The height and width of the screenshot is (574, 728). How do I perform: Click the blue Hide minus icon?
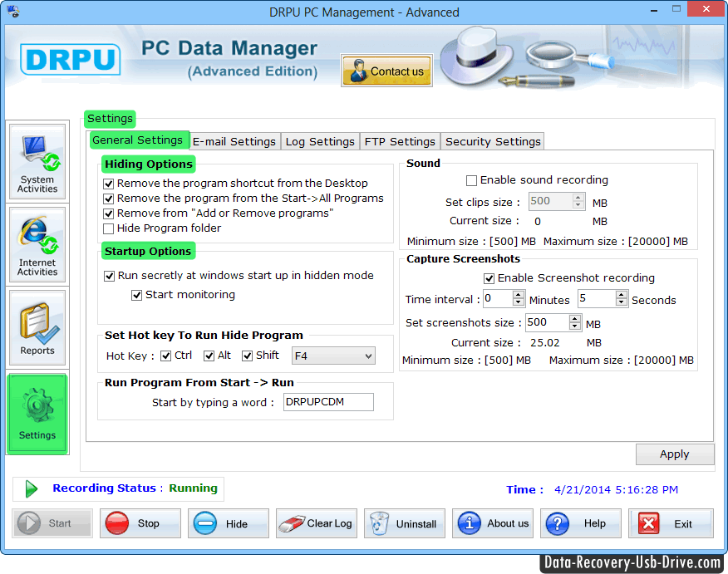click(204, 523)
